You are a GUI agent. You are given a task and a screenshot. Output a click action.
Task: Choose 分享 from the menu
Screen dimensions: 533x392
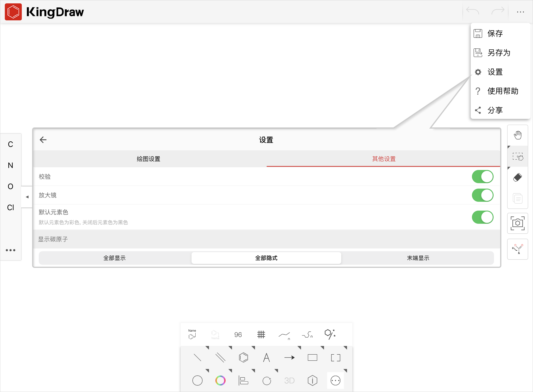click(x=495, y=110)
